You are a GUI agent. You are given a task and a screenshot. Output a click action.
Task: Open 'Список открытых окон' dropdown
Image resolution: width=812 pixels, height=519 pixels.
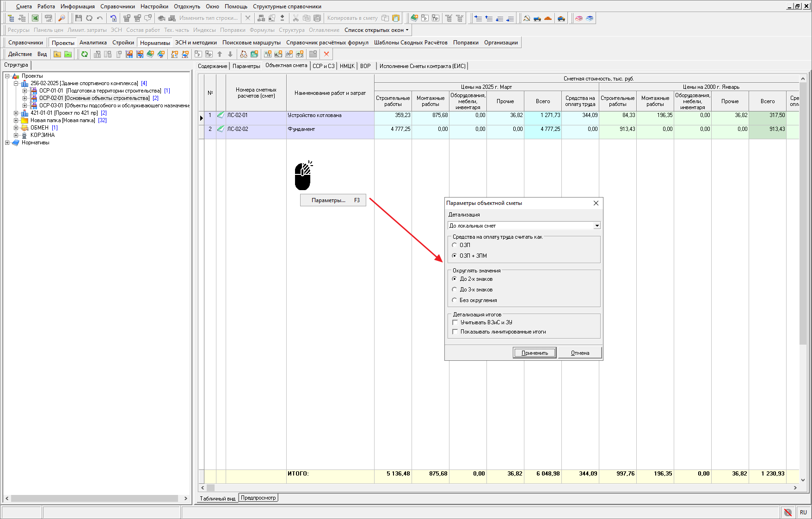376,30
